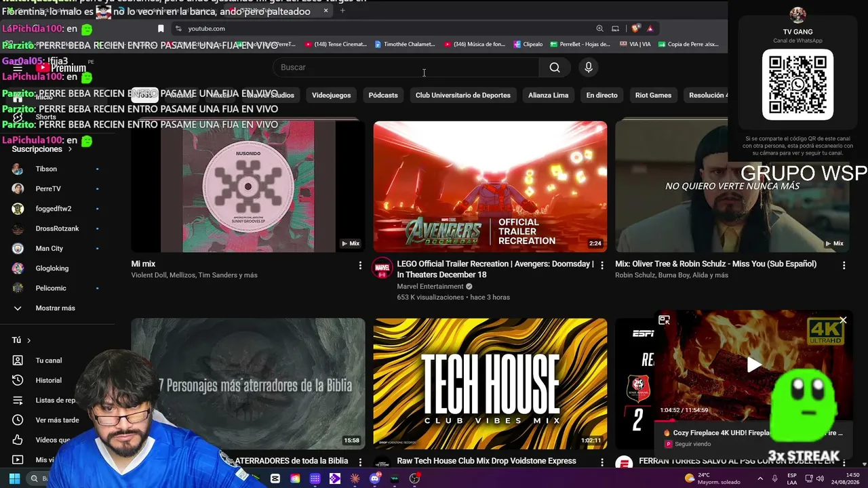Open the LEGO Avengers Doomsday trailer thumbnail
The height and width of the screenshot is (488, 868).
[490, 186]
